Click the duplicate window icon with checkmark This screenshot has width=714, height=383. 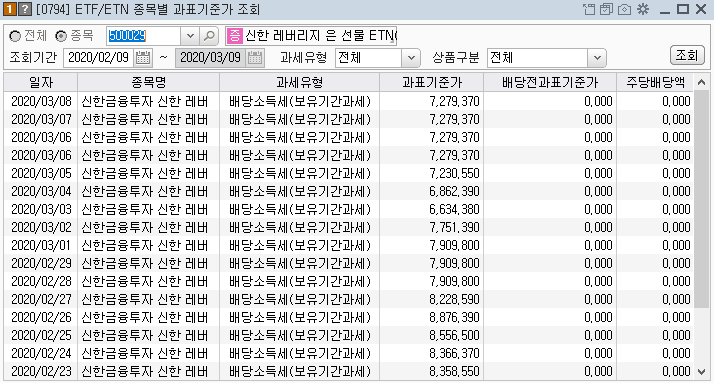coord(607,9)
